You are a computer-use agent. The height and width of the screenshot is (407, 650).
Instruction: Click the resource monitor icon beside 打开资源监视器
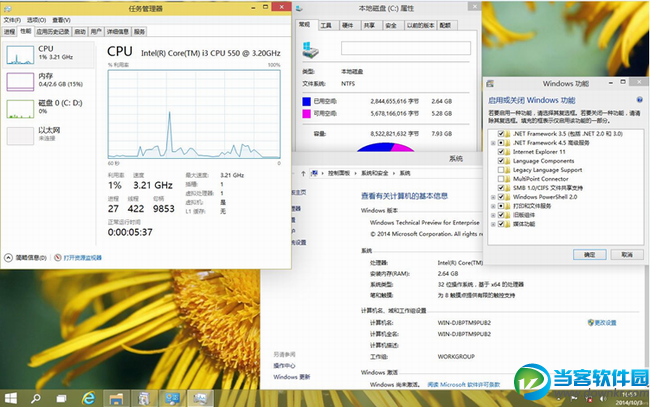point(58,257)
